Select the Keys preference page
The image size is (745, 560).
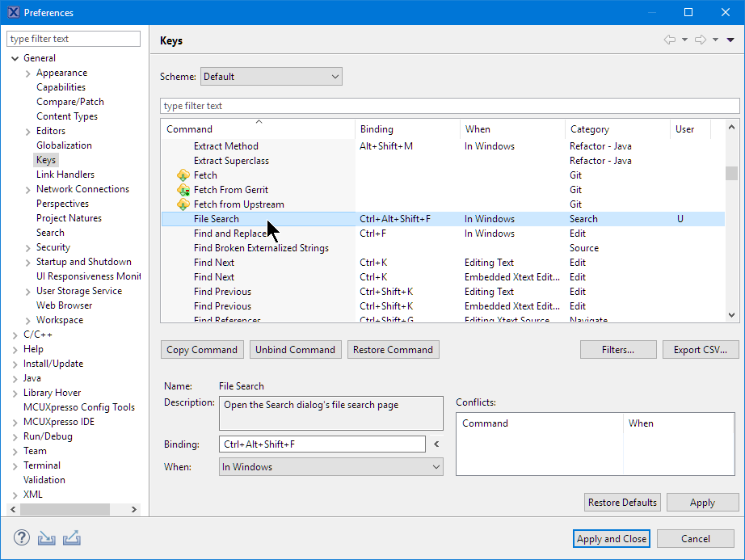46,160
